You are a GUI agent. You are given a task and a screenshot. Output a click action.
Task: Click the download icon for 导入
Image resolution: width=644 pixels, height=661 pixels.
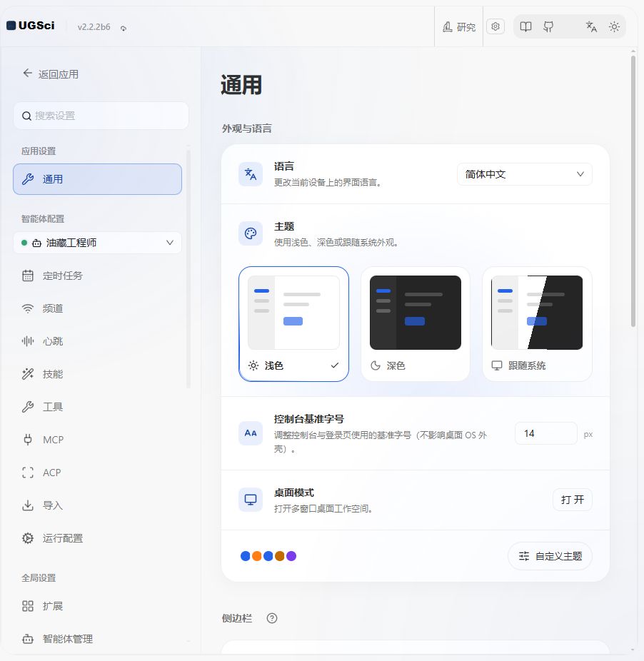28,505
